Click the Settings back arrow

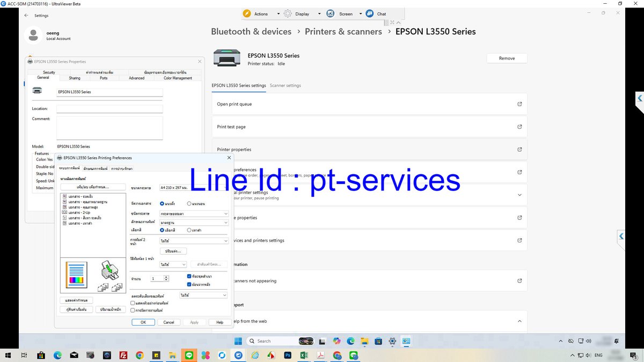coord(27,16)
